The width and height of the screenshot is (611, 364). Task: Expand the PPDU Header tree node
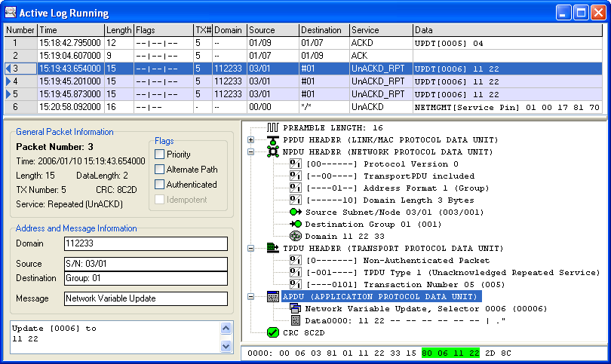[x=251, y=140]
